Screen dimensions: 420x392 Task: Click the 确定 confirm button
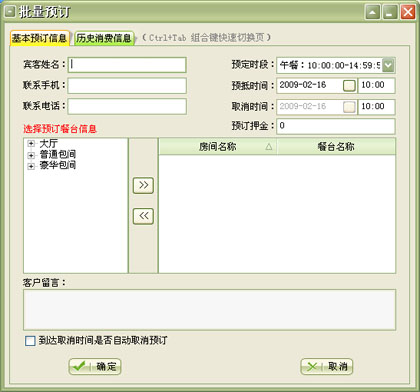(x=95, y=367)
